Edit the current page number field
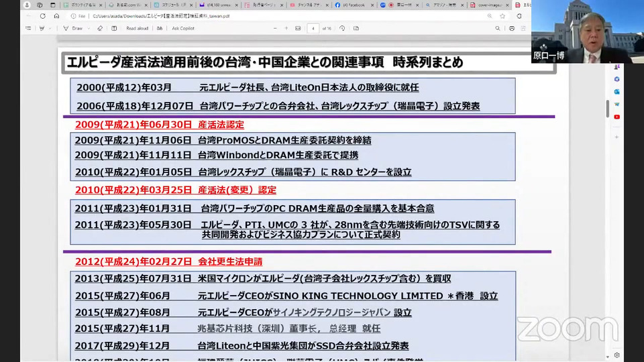This screenshot has height=362, width=644. coord(313,28)
